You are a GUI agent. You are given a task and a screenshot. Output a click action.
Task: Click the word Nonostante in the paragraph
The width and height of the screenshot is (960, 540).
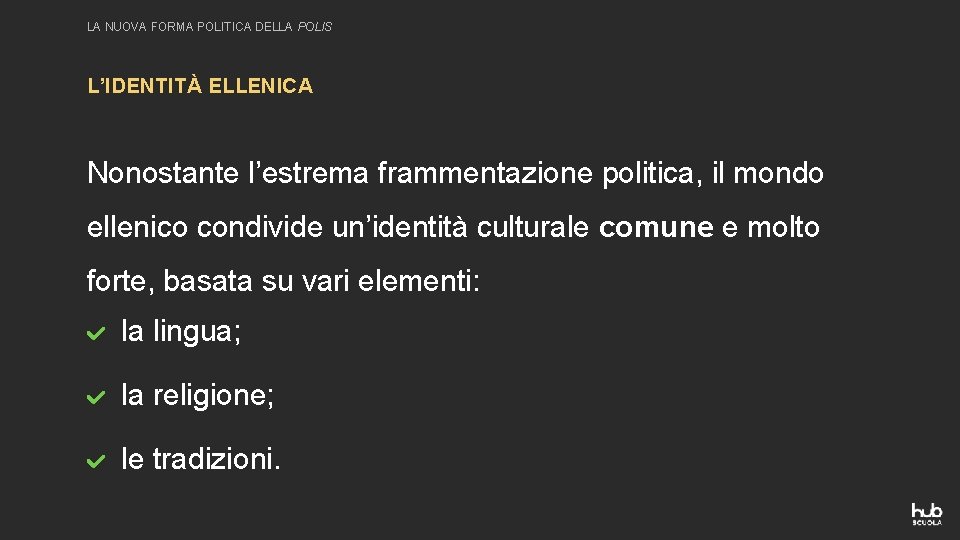163,173
